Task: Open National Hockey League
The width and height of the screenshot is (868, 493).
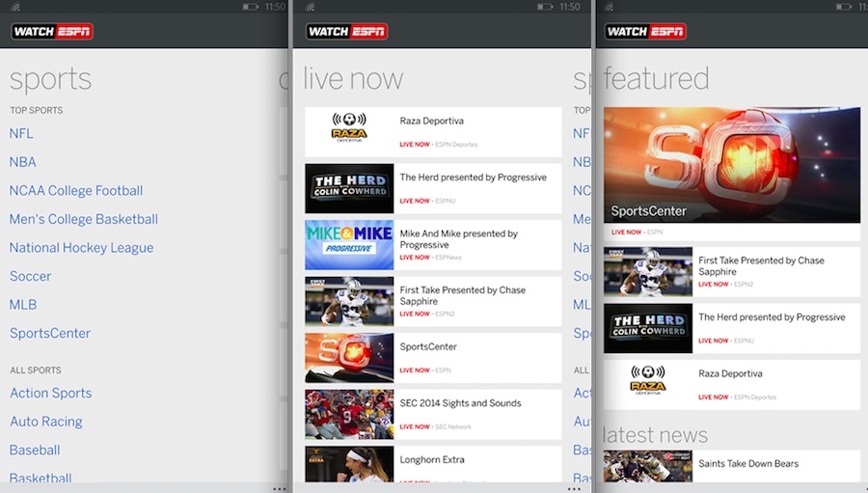Action: (81, 248)
